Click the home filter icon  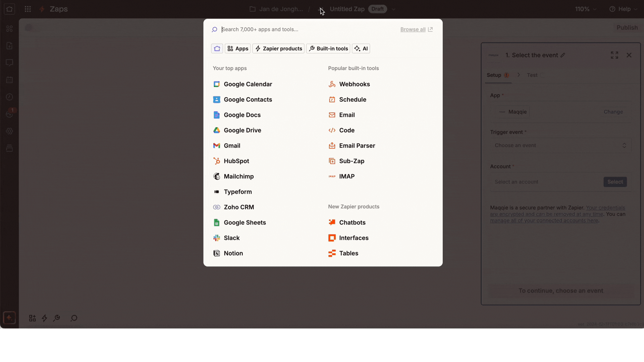click(x=217, y=49)
